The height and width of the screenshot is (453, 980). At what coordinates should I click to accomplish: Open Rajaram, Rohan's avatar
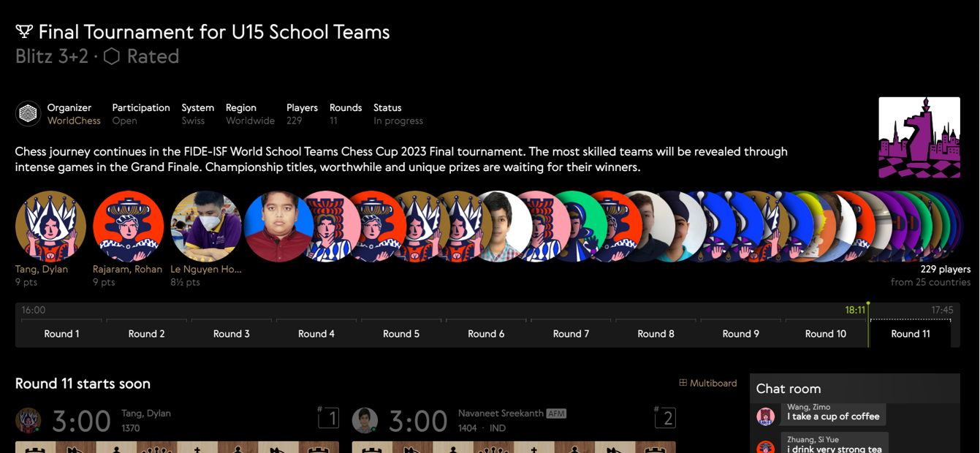pos(128,226)
